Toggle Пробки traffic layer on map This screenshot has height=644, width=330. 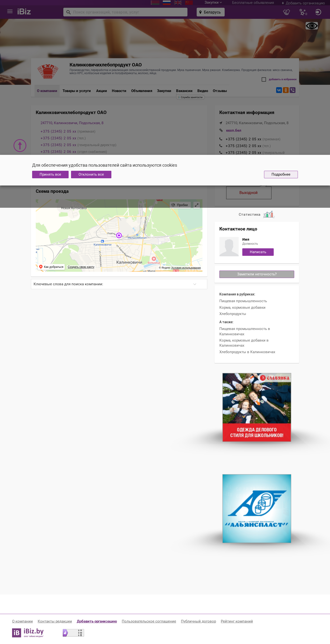tap(180, 205)
